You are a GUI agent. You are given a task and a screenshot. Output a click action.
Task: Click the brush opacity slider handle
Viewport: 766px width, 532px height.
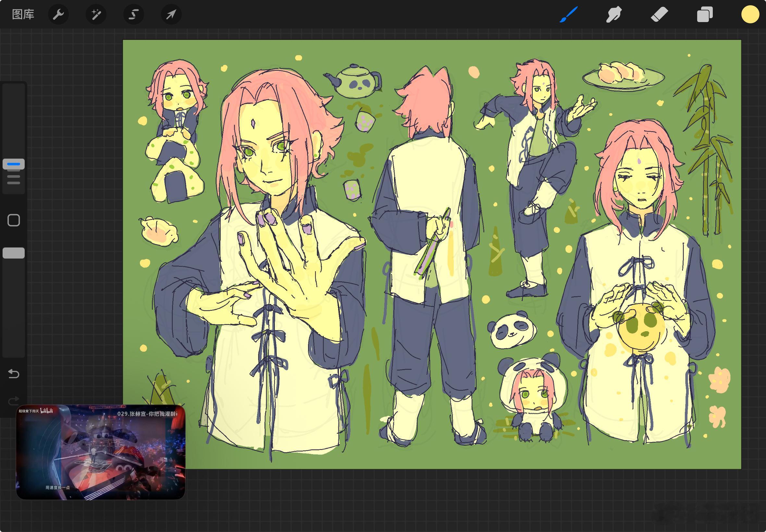[x=14, y=253]
